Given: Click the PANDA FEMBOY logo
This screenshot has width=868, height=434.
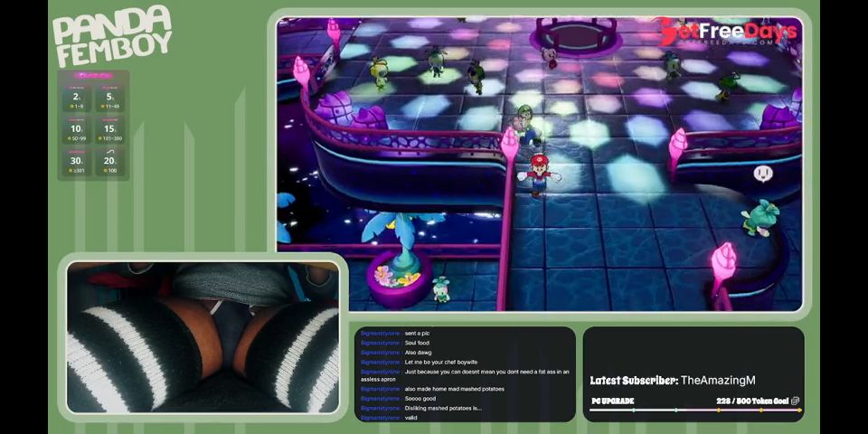Looking at the screenshot, I should [113, 36].
